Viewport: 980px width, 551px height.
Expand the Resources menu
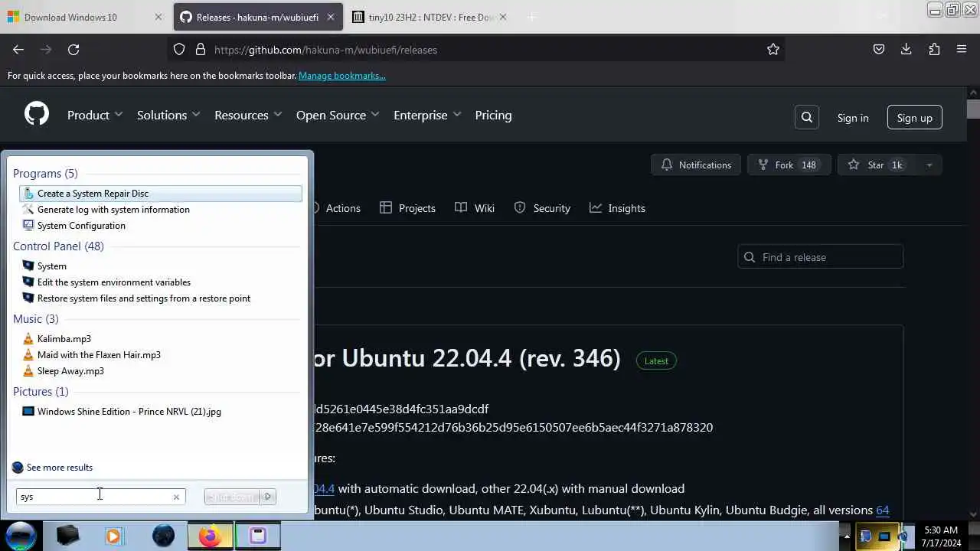[248, 116]
